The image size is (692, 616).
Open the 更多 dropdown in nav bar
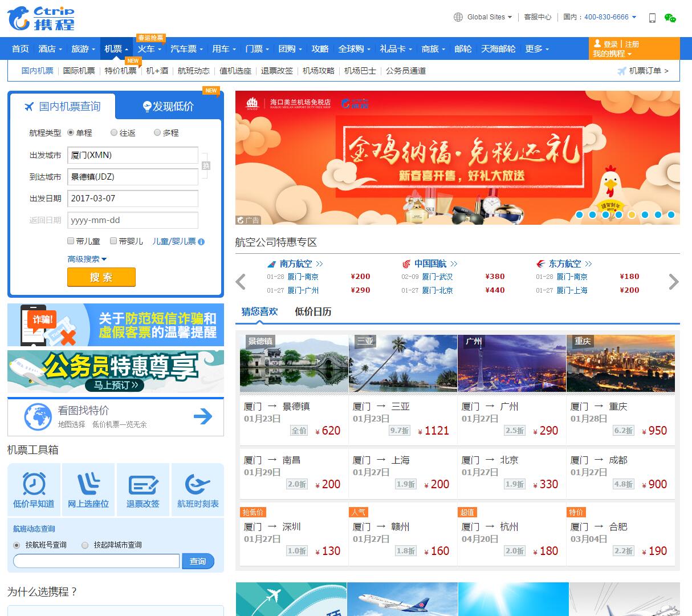click(537, 49)
